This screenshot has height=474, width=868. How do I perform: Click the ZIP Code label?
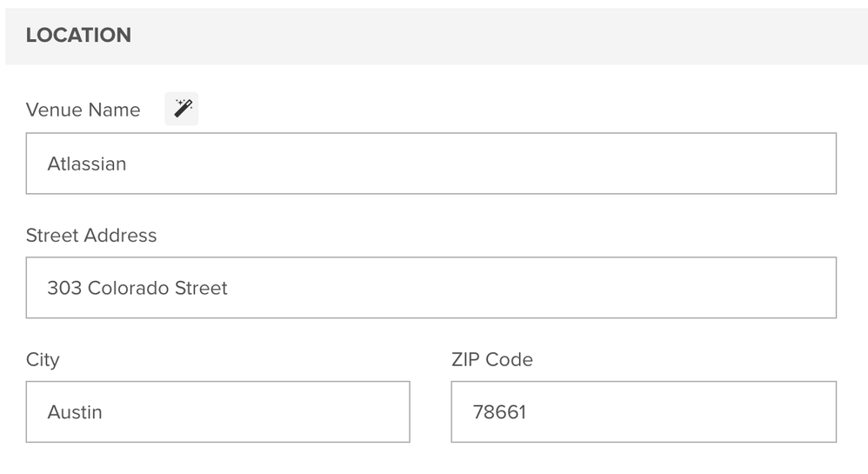coord(492,359)
